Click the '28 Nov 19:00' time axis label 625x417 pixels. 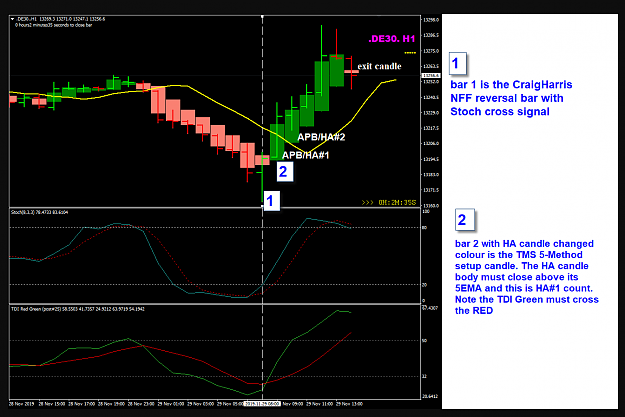pyautogui.click(x=111, y=404)
